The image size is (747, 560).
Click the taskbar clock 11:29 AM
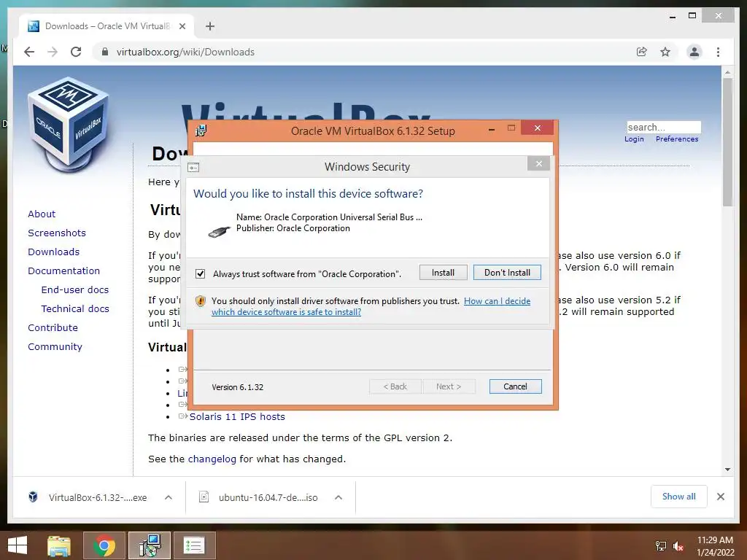(x=715, y=540)
